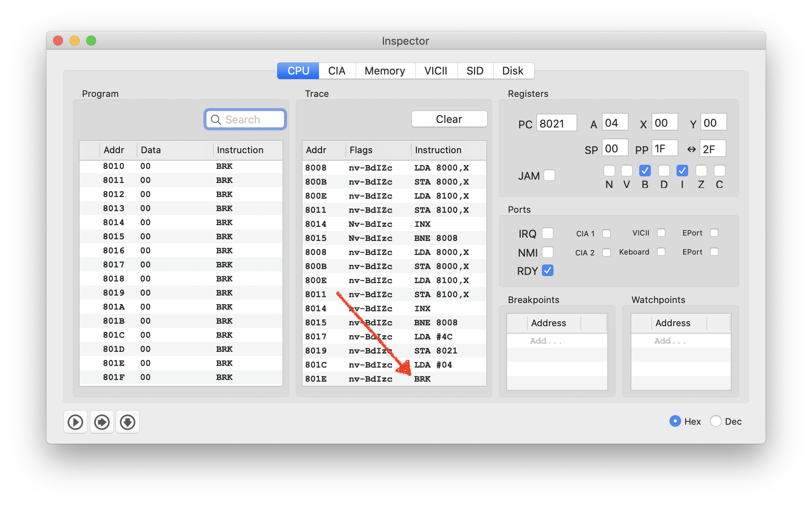Open the Disk tab
Viewport: 812px width, 505px height.
[x=513, y=71]
